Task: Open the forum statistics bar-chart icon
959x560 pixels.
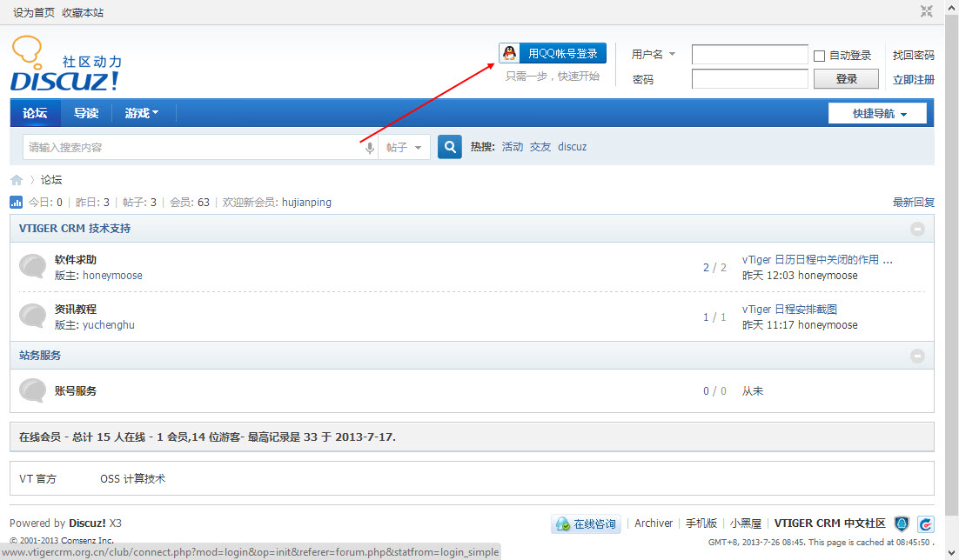Action: [16, 202]
